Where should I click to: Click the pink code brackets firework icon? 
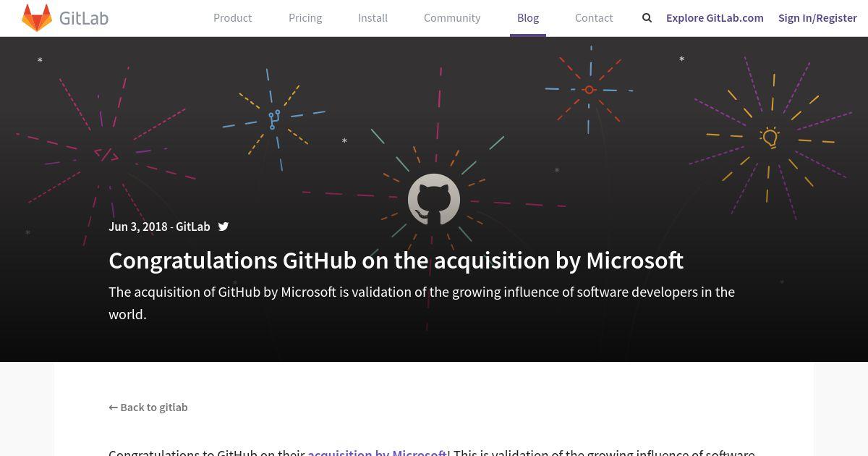106,154
